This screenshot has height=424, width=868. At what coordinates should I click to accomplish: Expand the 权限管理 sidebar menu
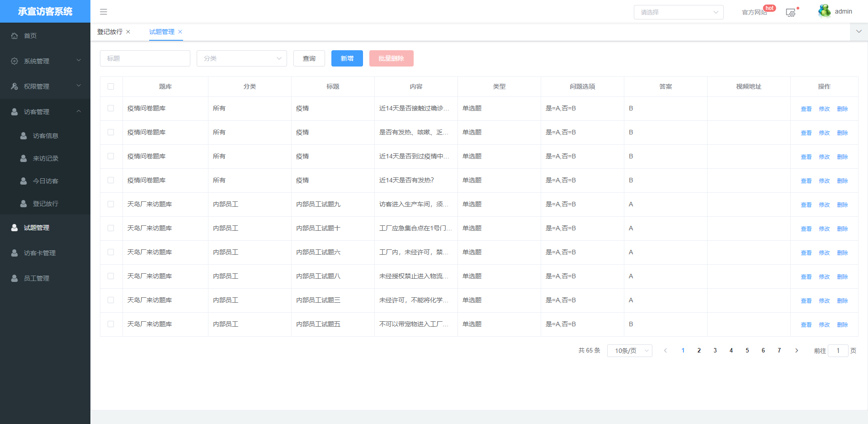(x=45, y=86)
